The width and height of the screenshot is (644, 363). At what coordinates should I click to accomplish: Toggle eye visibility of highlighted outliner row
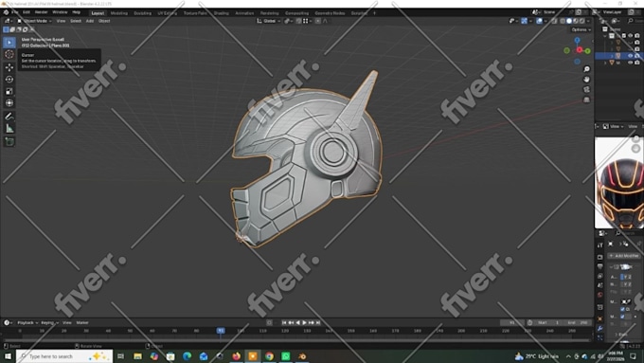[x=630, y=56]
